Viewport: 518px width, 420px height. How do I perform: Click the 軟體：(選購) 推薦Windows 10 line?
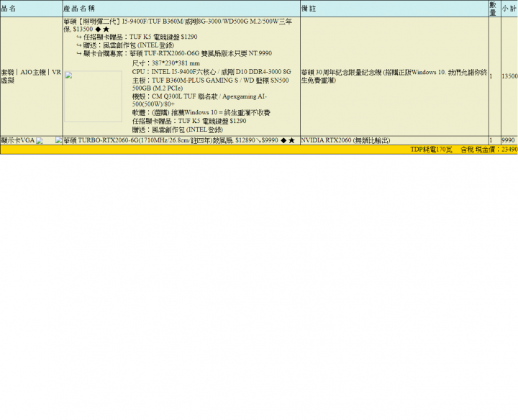(x=201, y=113)
